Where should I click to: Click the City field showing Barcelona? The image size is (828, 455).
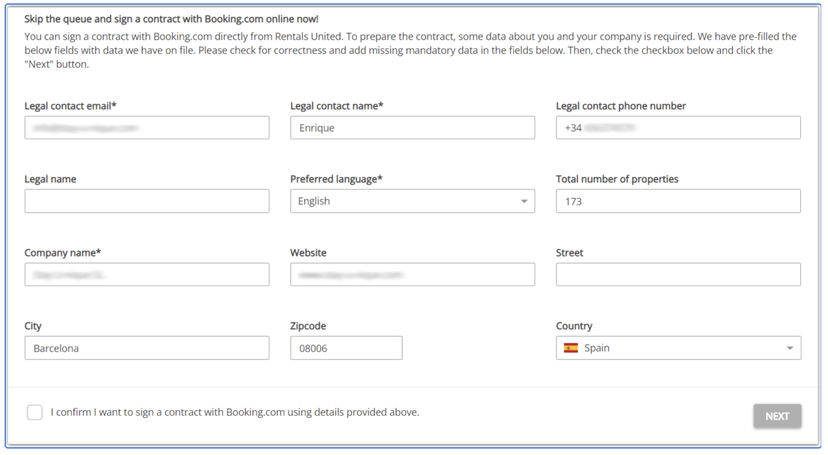tap(147, 348)
